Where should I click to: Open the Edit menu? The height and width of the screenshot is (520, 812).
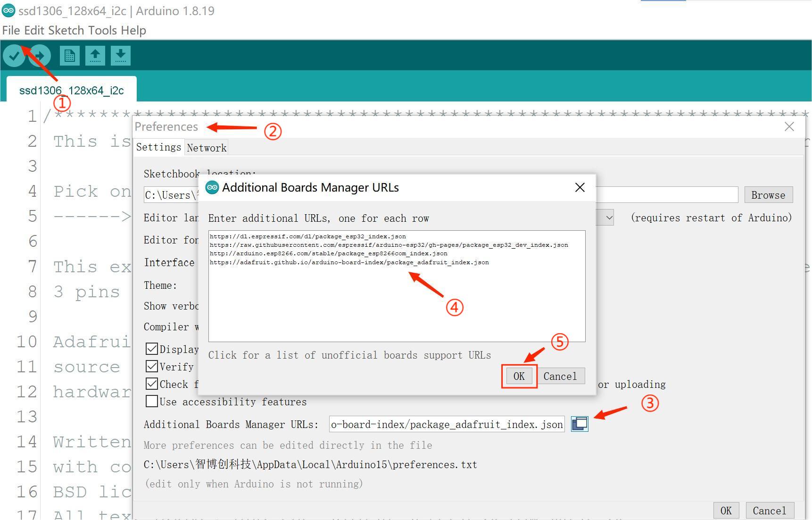coord(34,30)
